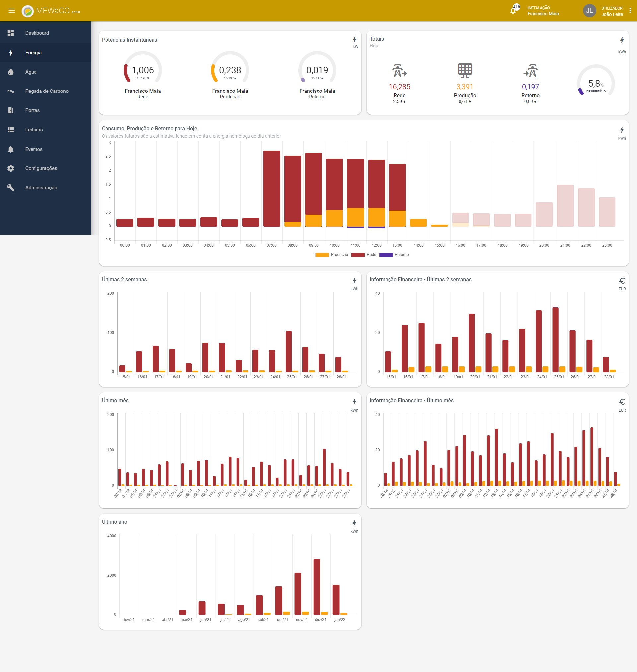Image resolution: width=637 pixels, height=672 pixels.
Task: Click the EUR euro icon on Último mês financeira
Action: [x=622, y=401]
